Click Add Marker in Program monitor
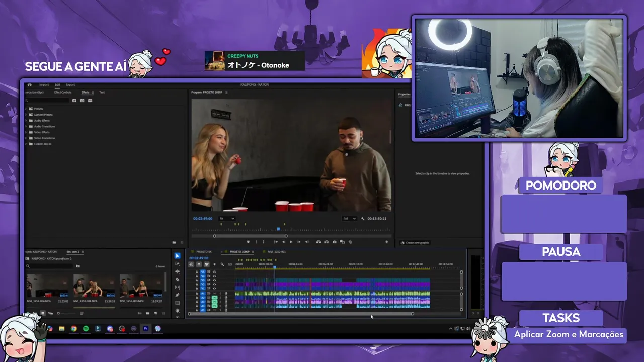 [x=248, y=242]
